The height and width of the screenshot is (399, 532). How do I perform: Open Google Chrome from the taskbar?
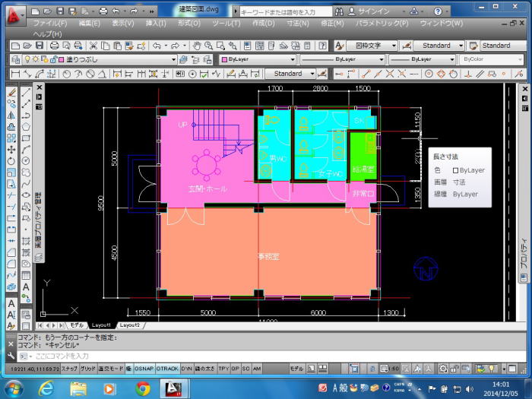(143, 389)
